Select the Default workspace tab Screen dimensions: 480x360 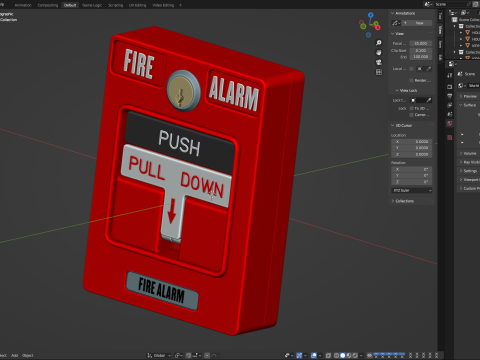pos(70,5)
